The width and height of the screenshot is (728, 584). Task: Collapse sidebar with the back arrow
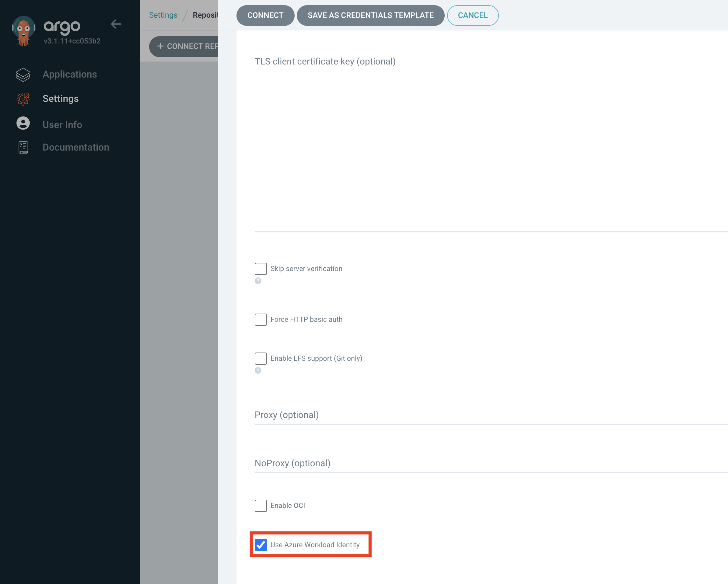(116, 24)
